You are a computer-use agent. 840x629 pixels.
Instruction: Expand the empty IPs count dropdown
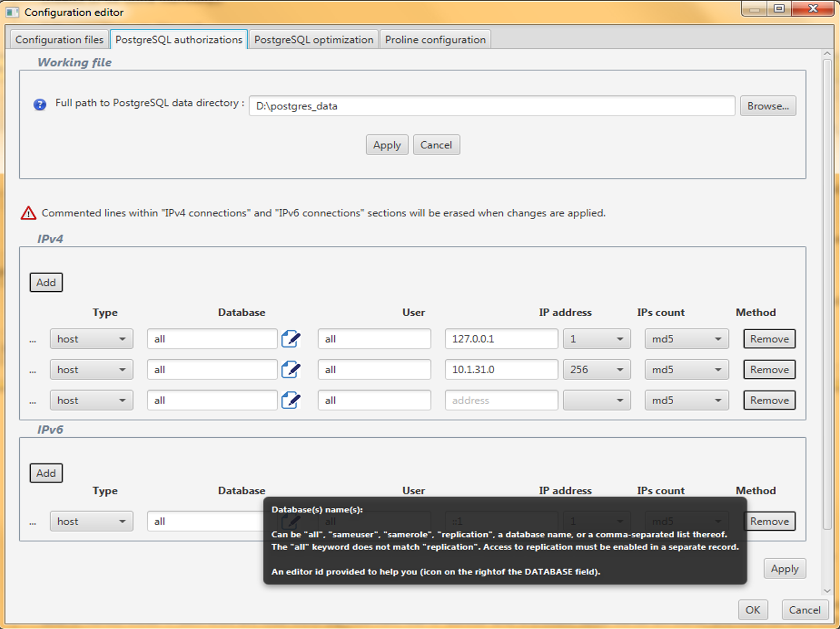(x=596, y=401)
